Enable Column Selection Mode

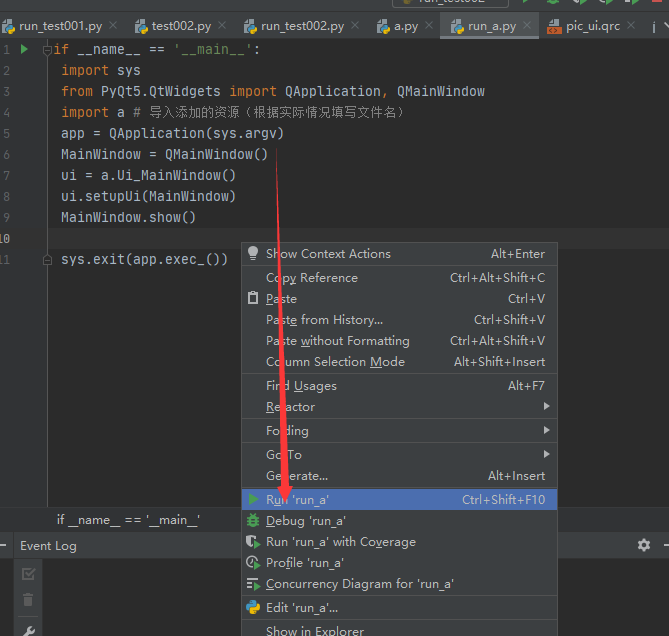(399, 362)
